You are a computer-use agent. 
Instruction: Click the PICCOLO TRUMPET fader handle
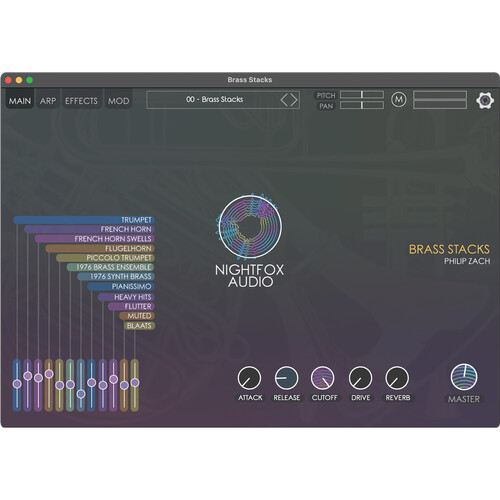pos(60,386)
